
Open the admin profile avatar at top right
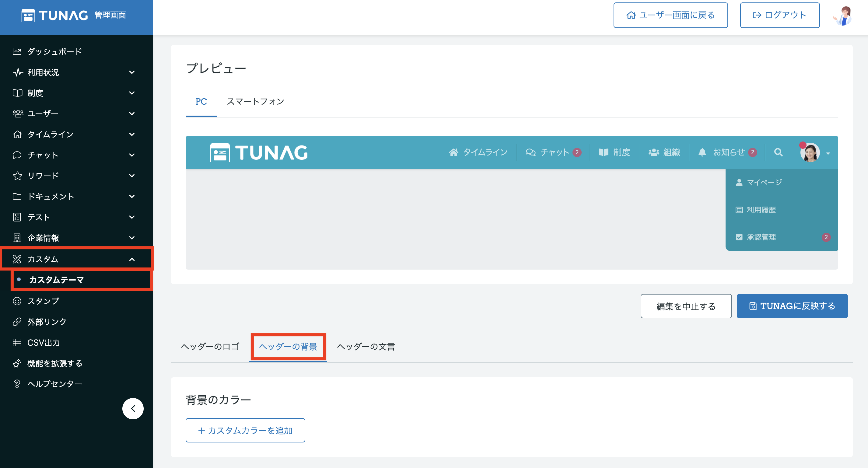pos(843,16)
